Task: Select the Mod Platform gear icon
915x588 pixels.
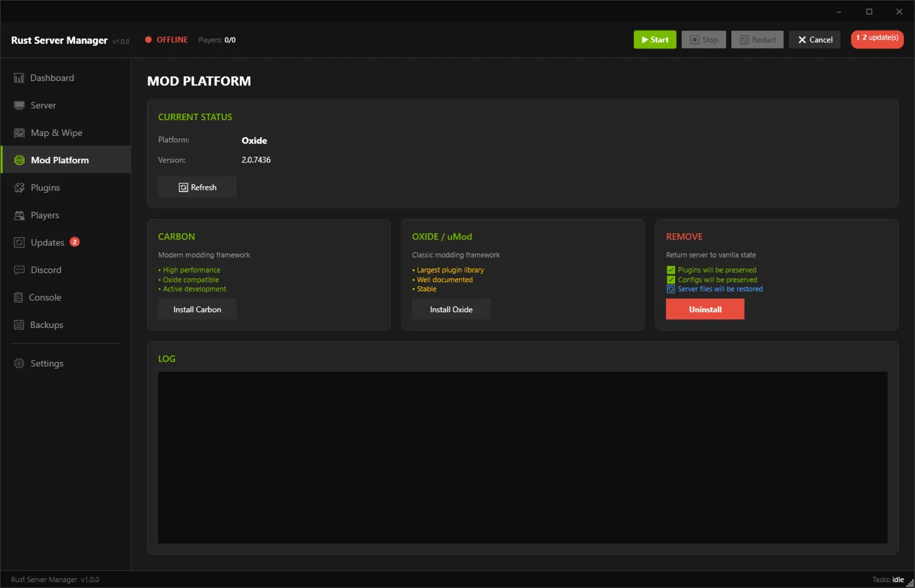Action: [x=19, y=160]
